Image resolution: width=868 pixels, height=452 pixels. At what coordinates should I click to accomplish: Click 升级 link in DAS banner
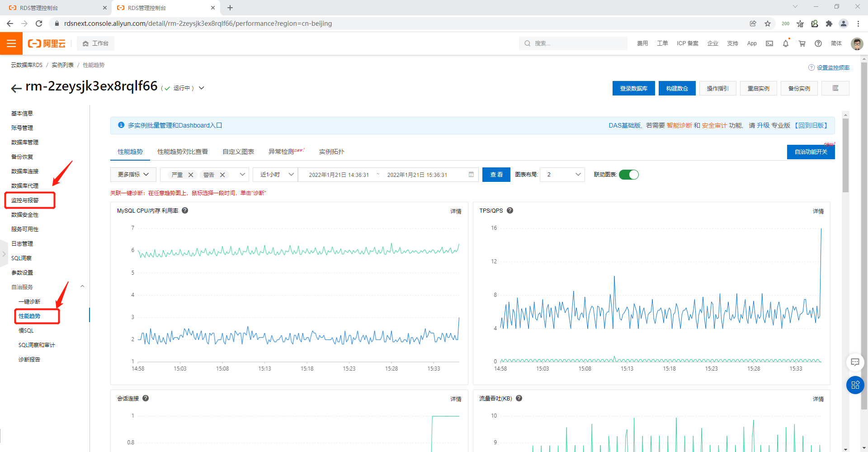(x=763, y=125)
